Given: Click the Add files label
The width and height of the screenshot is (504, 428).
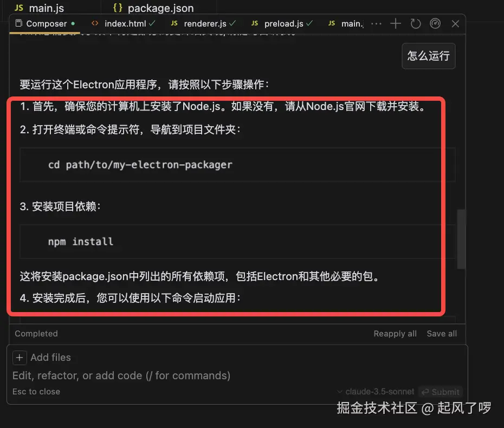Looking at the screenshot, I should click(x=50, y=358).
